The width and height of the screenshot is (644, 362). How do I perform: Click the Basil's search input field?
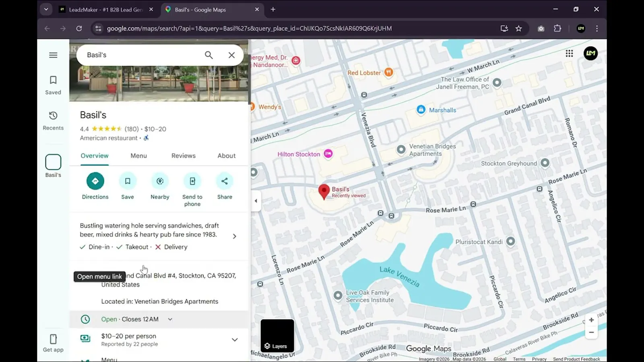click(141, 55)
